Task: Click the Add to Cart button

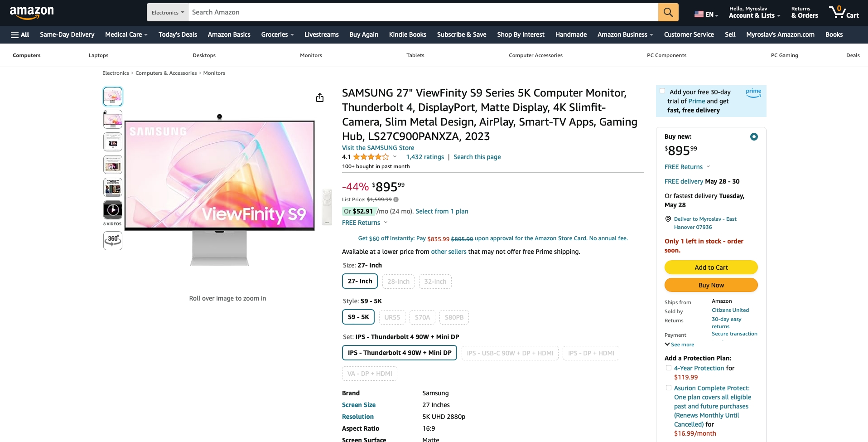Action: click(711, 267)
